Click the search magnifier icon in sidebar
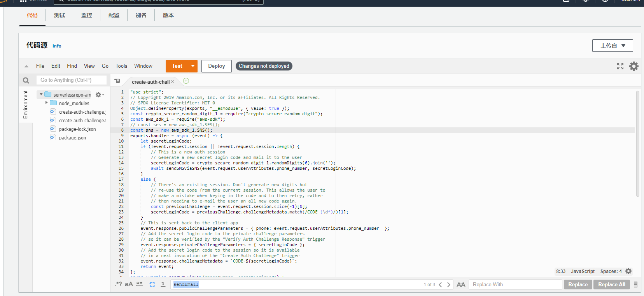 click(26, 80)
